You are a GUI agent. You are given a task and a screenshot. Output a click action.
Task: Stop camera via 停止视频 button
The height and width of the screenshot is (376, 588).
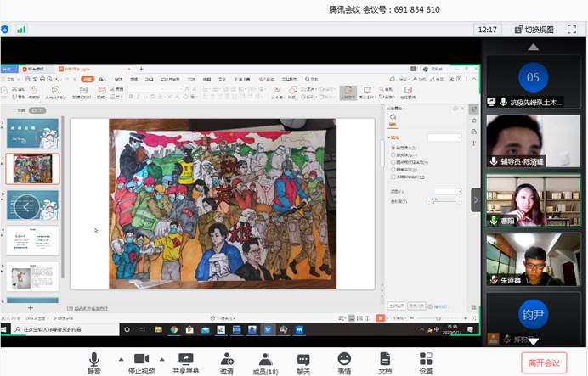(x=141, y=363)
